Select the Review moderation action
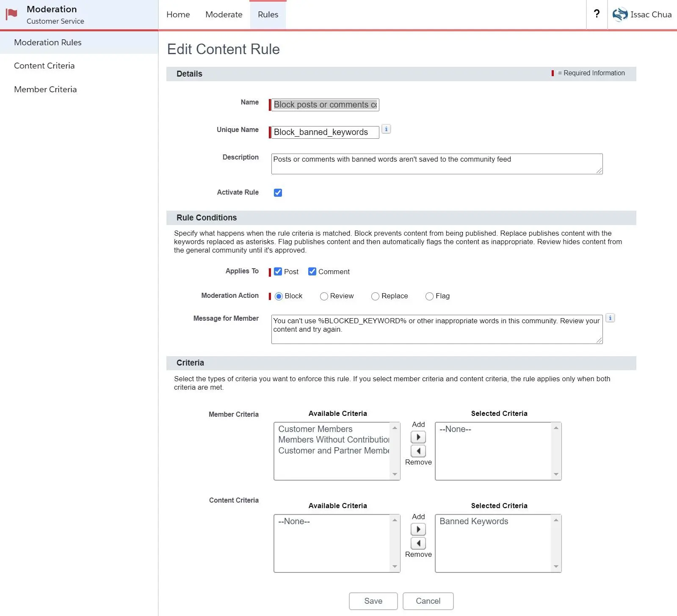The width and height of the screenshot is (677, 616). 324,296
